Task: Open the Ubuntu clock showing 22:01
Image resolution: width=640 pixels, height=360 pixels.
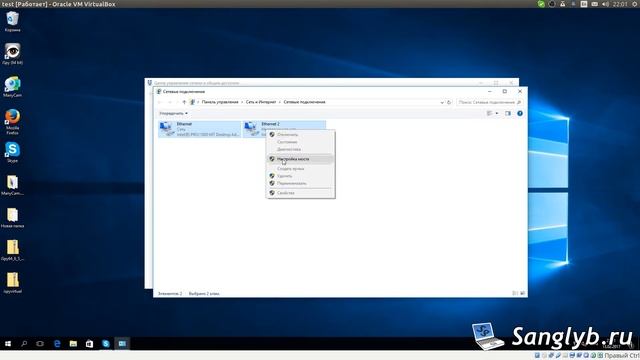Action: pyautogui.click(x=620, y=4)
